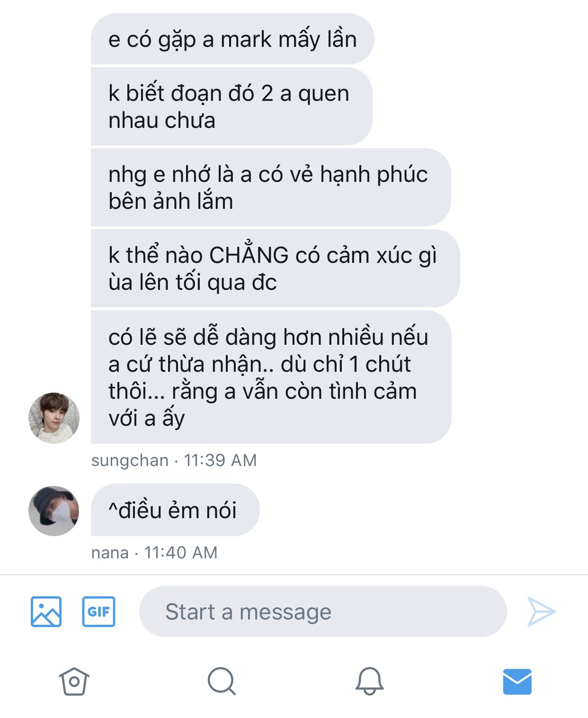Tap nana's message '^điều ẻm nói'
Screen dimensions: 588x718
click(175, 510)
